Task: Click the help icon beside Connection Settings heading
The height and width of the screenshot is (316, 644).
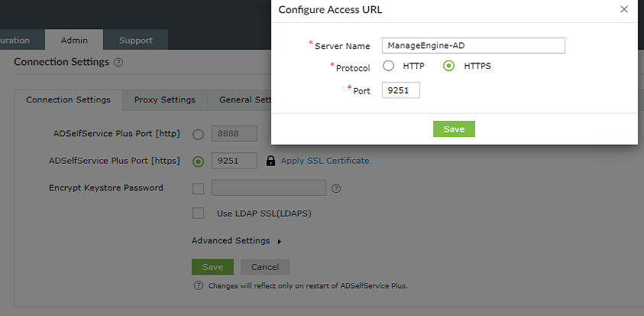Action: coord(118,63)
